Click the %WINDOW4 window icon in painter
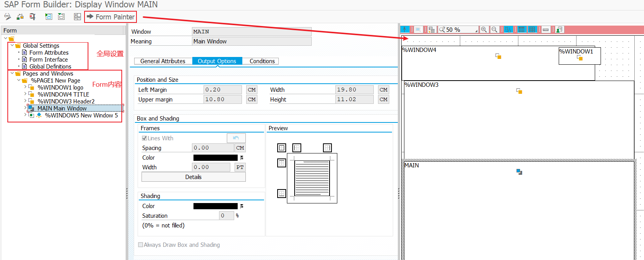The width and height of the screenshot is (644, 260). click(499, 56)
